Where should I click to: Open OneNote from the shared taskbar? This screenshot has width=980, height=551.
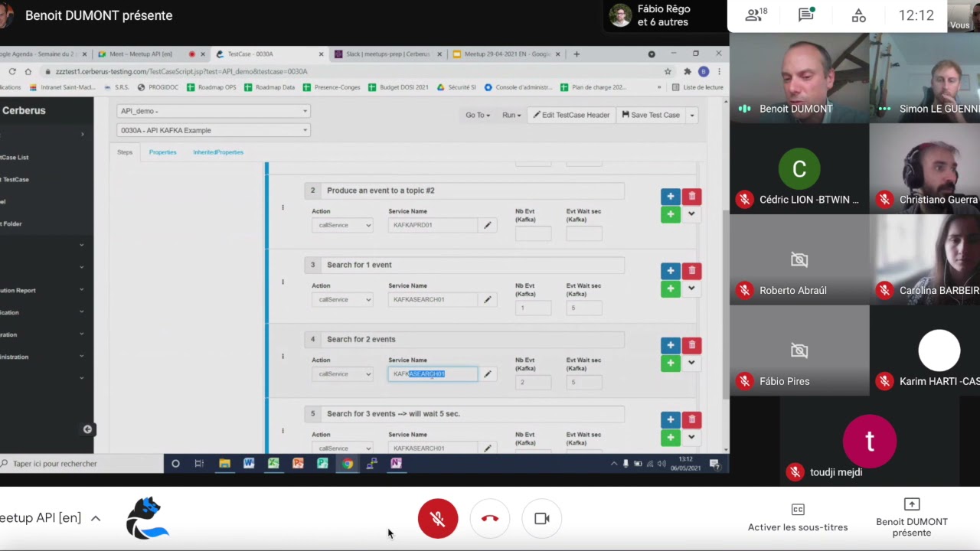(x=396, y=463)
